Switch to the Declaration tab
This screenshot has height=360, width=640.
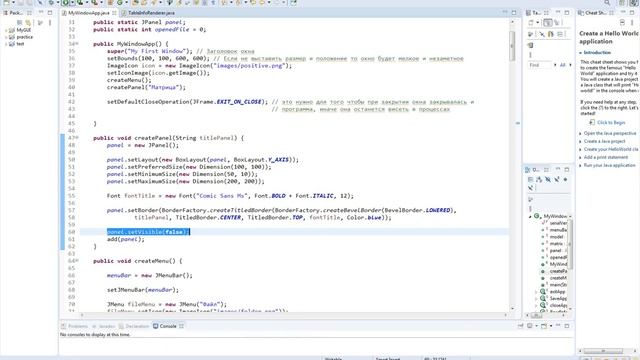point(134,326)
